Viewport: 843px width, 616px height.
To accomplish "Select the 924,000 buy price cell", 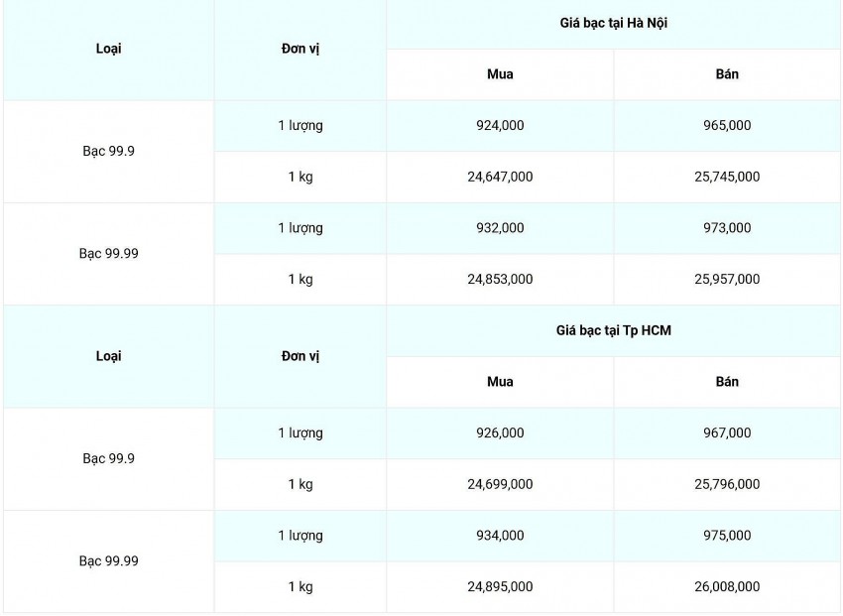I will pyautogui.click(x=500, y=126).
